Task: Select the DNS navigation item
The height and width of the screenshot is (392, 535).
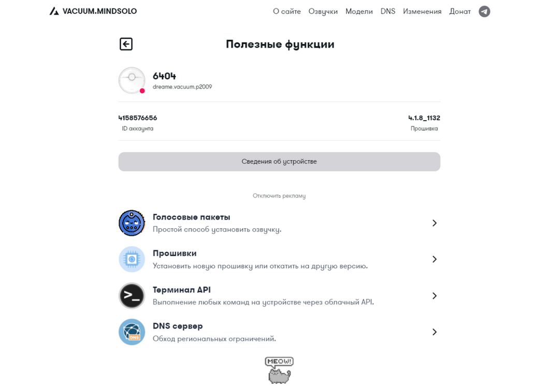Action: click(387, 11)
